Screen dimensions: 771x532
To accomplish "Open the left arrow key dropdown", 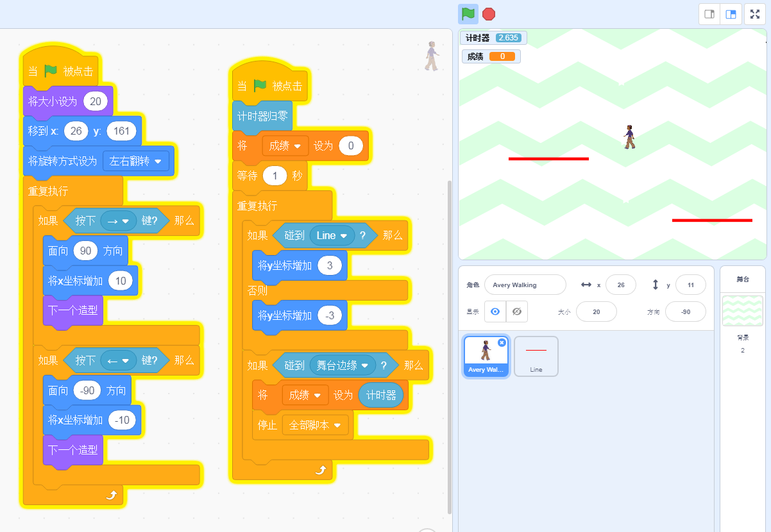I will (x=118, y=360).
